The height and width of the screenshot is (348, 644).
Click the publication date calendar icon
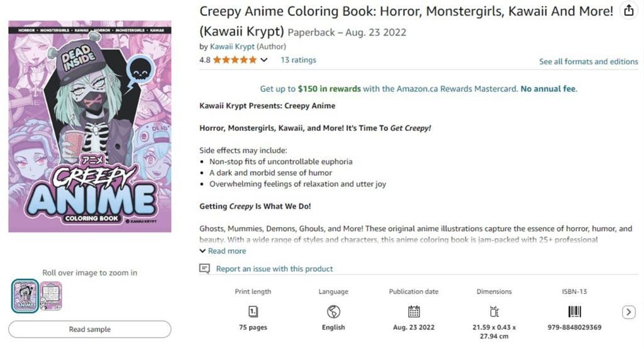pos(414,312)
